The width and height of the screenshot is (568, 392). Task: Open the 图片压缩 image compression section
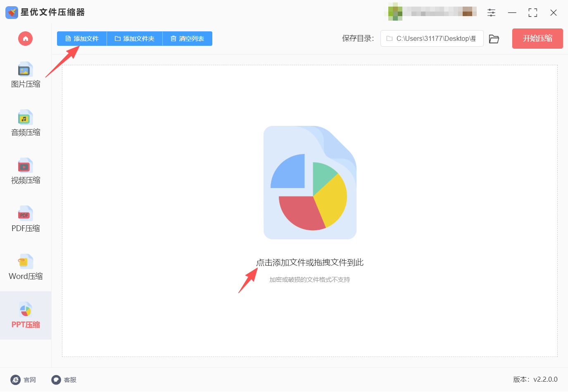26,75
